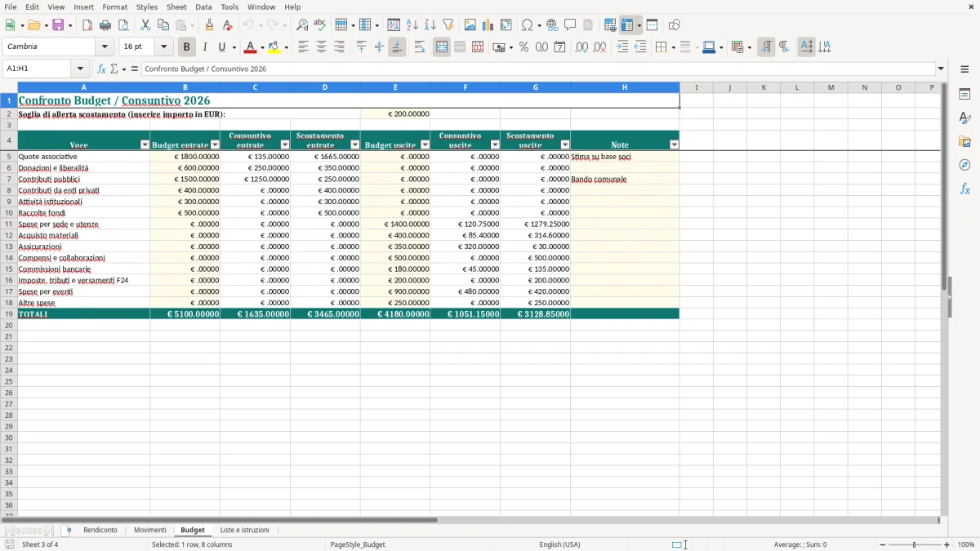Click the Undo arrow
The width and height of the screenshot is (980, 551).
pyautogui.click(x=248, y=25)
